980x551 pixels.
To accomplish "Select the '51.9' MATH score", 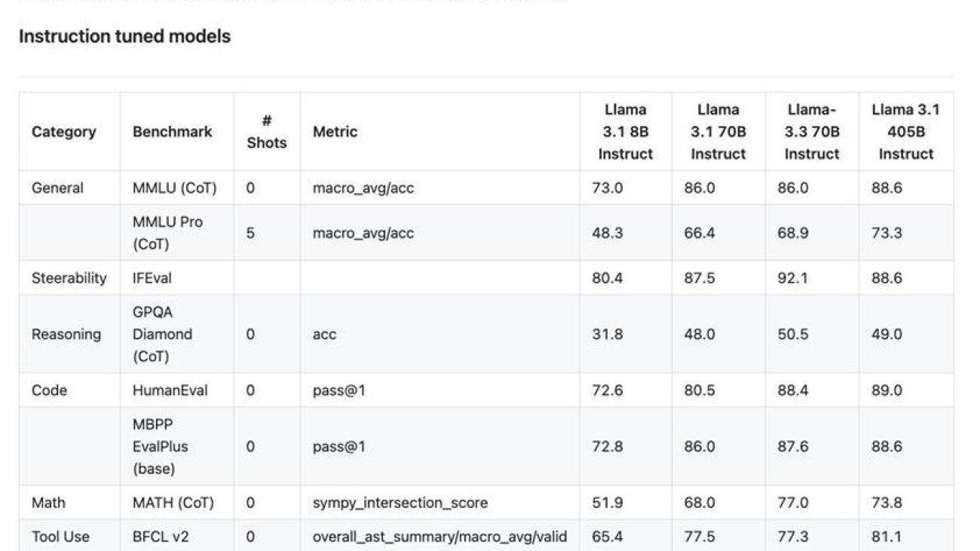I will coord(608,503).
